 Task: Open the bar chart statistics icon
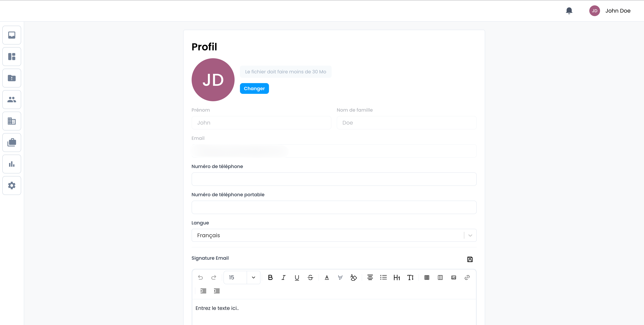pyautogui.click(x=12, y=164)
